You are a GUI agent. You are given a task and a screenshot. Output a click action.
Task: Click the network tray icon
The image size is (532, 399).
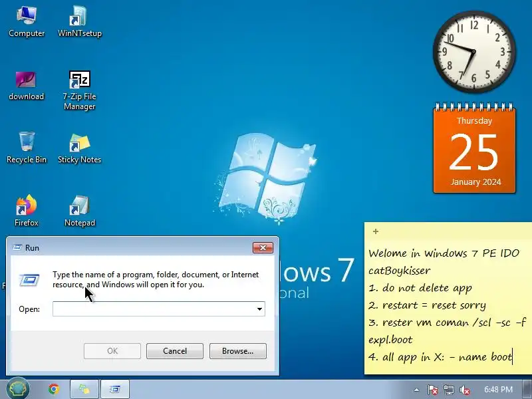pyautogui.click(x=448, y=390)
